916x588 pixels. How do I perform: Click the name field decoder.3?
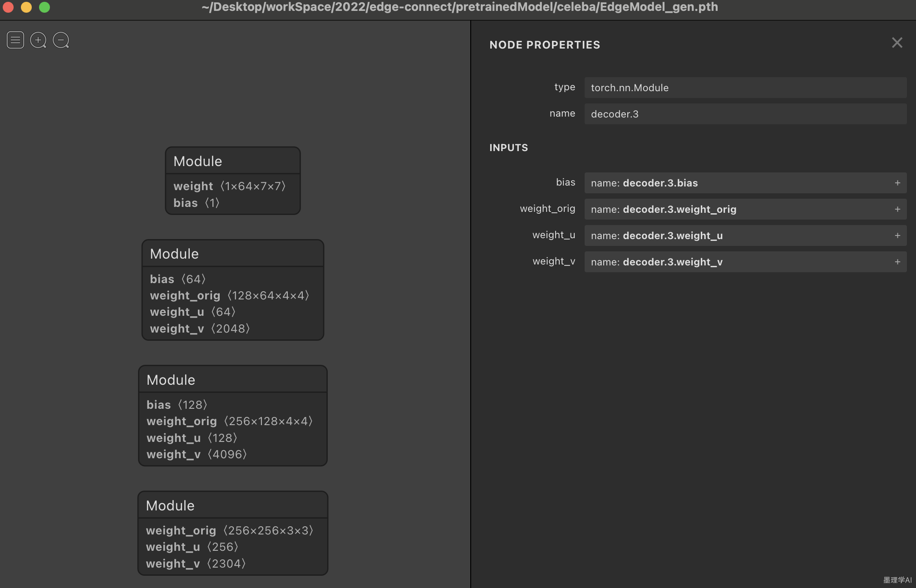[745, 114]
